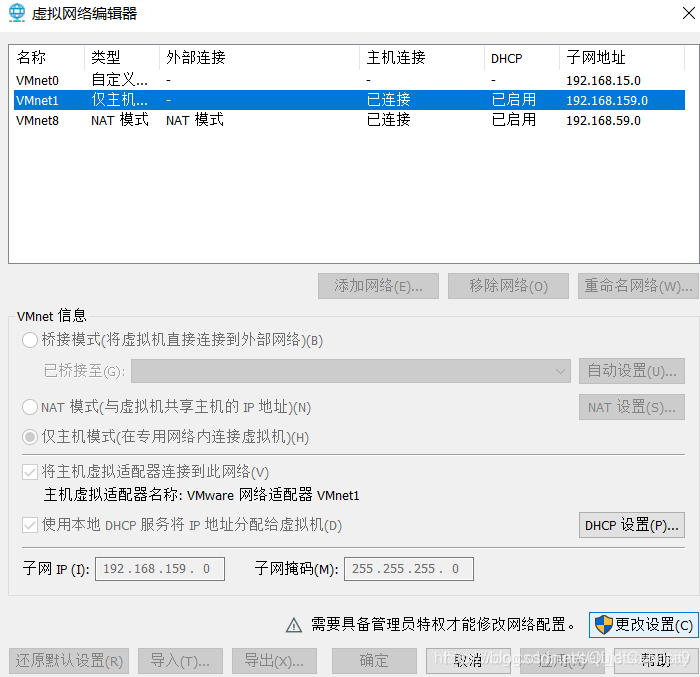Click the 子网 IP input field
700x677 pixels.
(160, 569)
